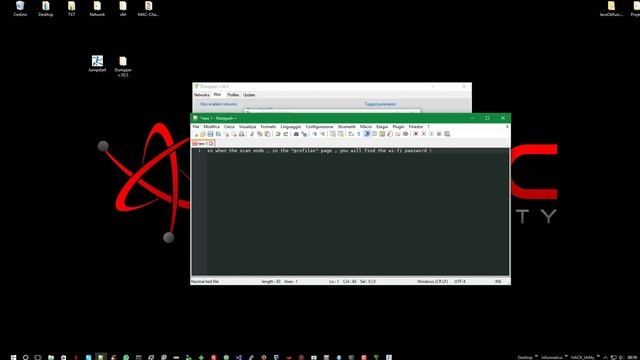640x360 pixels.
Task: Click the purple Visual Studio taskbar icon
Action: [x=239, y=357]
